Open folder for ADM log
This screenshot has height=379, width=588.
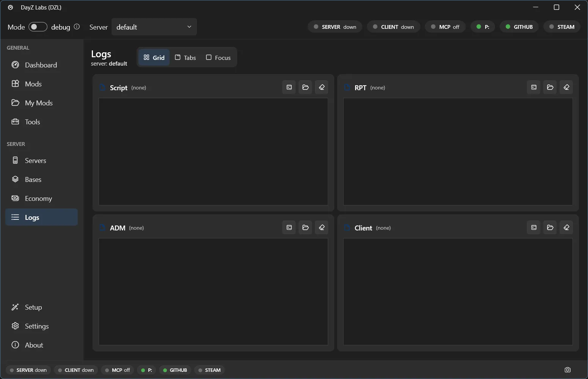305,228
